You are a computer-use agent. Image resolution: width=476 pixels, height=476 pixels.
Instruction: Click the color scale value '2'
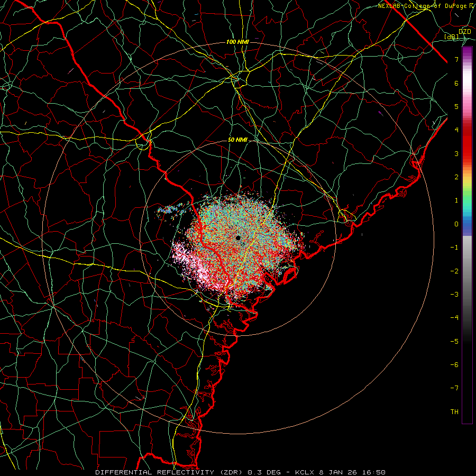(456, 177)
